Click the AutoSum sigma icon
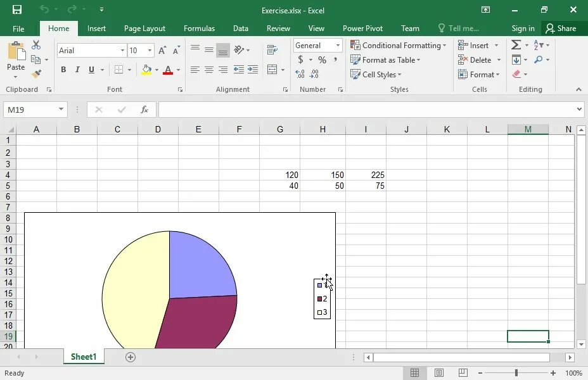 (x=516, y=45)
